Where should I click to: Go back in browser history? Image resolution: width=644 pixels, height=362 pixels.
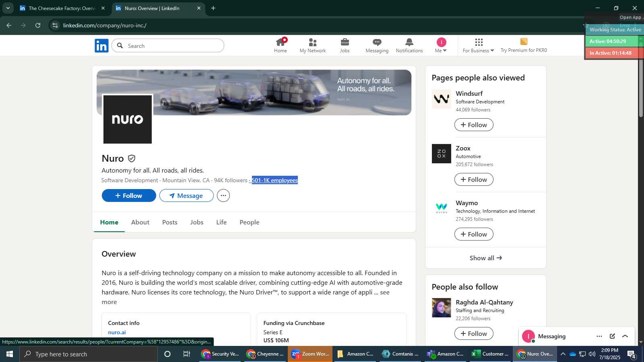point(9,25)
